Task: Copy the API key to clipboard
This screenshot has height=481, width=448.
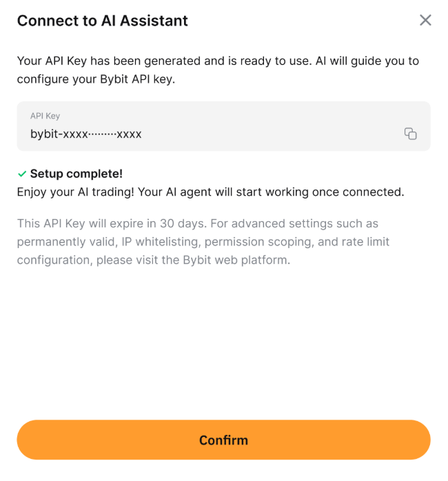Action: click(410, 134)
